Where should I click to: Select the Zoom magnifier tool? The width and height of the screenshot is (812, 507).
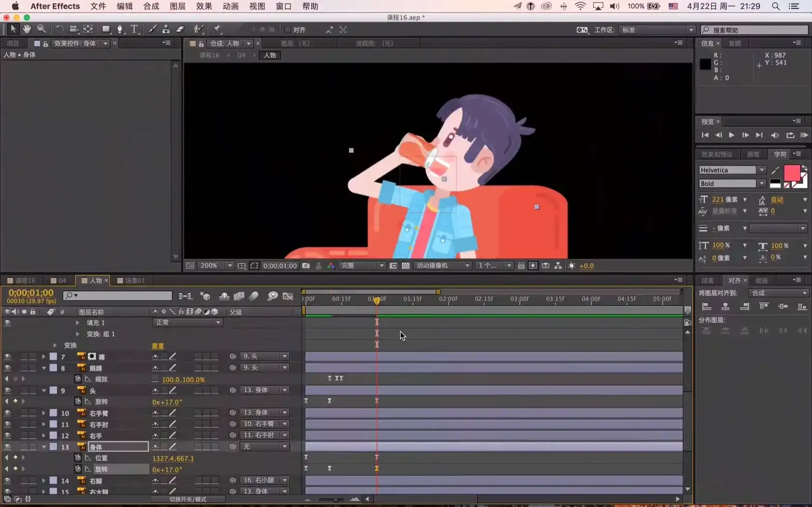tap(41, 29)
